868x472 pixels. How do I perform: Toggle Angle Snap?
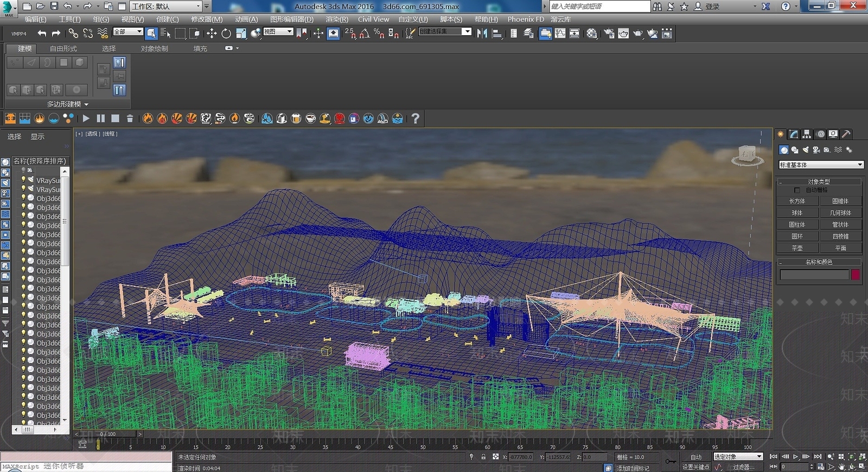click(365, 34)
